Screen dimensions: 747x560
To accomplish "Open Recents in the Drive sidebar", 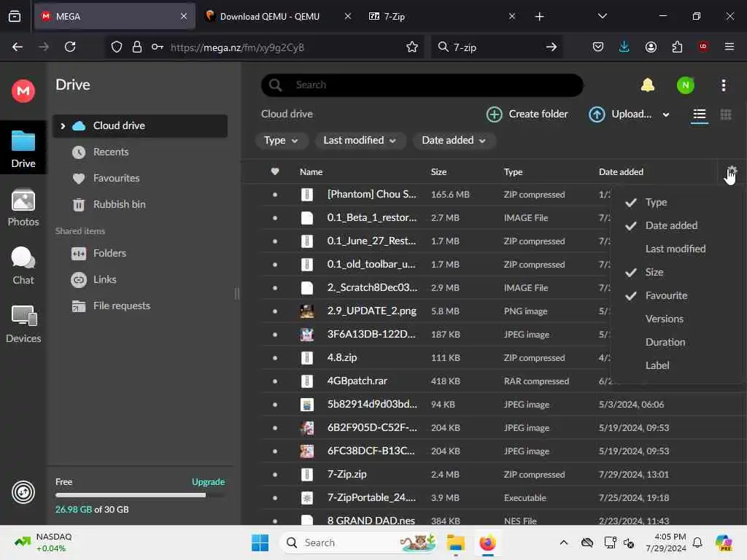I will (x=111, y=152).
